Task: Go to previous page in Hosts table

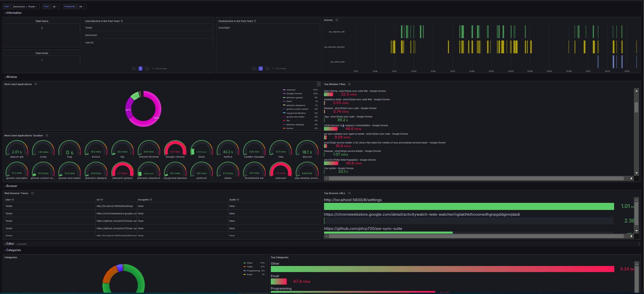Action: pos(254,69)
